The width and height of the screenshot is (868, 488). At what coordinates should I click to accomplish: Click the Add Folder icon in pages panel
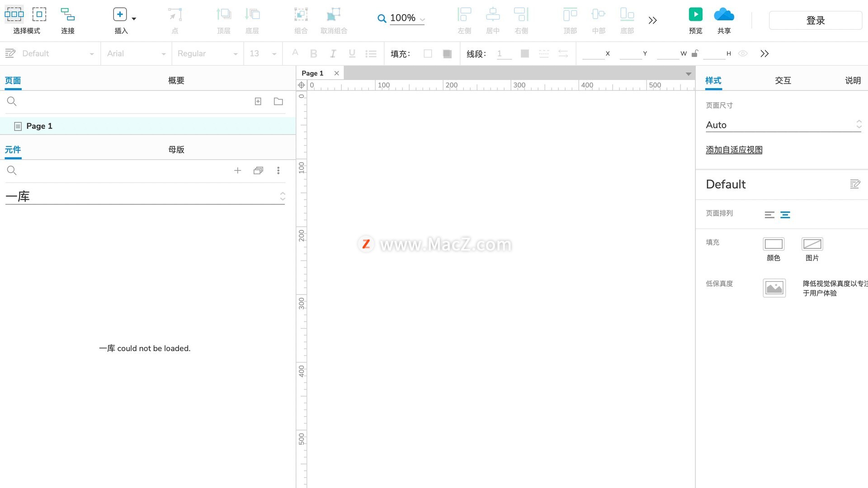(278, 101)
